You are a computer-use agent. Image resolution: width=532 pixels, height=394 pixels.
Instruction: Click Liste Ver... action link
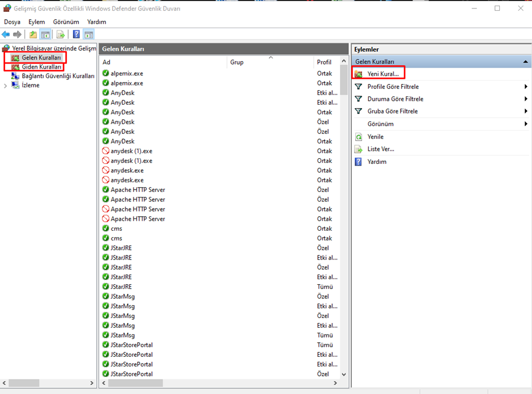tap(381, 149)
